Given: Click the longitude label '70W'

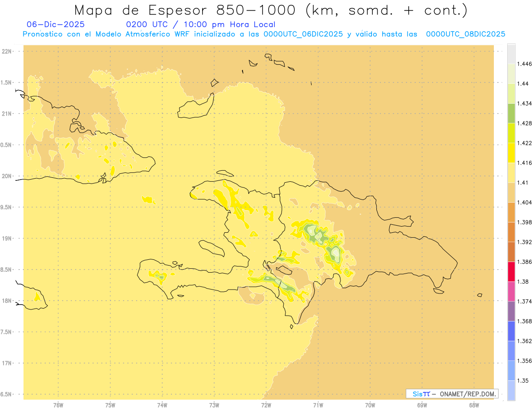Looking at the screenshot, I should [x=370, y=405].
